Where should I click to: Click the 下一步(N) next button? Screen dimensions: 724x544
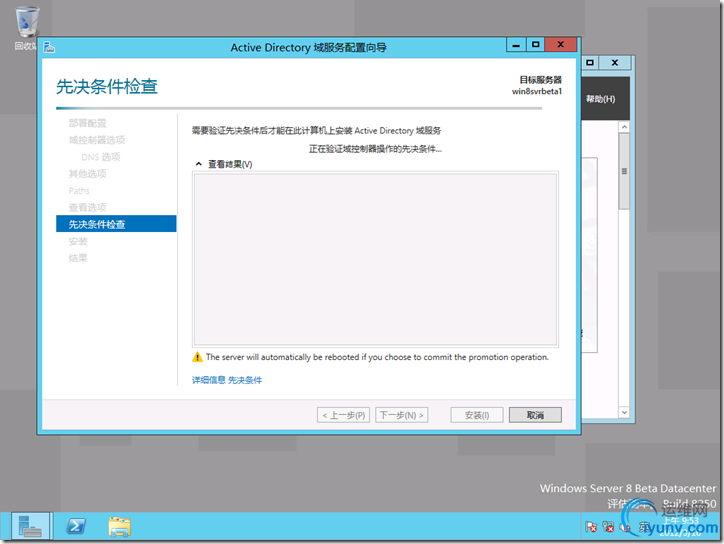click(401, 415)
